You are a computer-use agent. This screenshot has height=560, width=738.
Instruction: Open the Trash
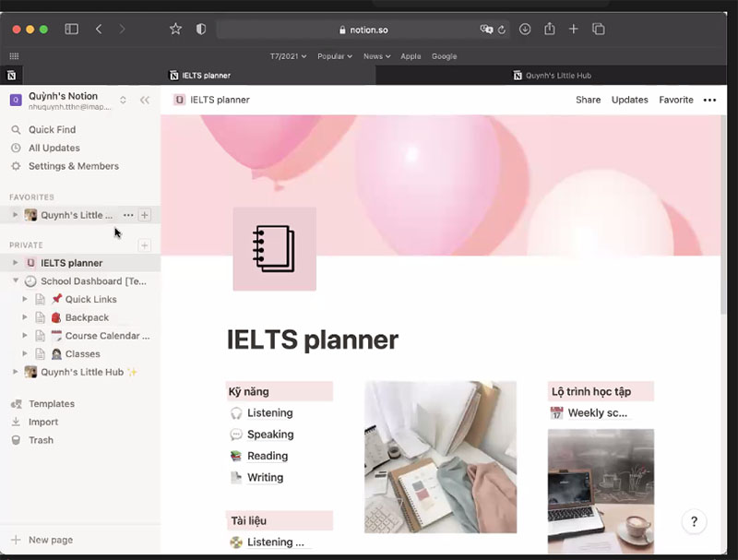tap(40, 440)
